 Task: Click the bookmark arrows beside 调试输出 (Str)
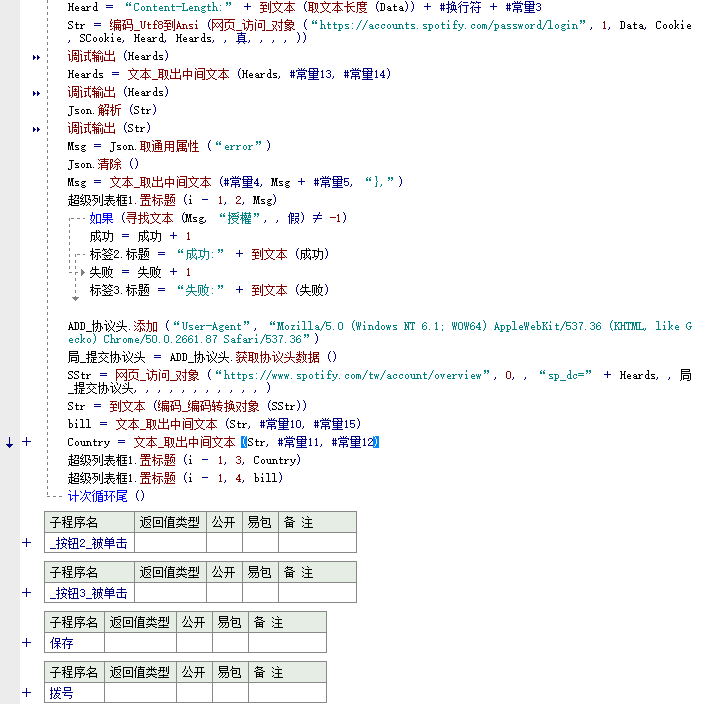point(37,129)
